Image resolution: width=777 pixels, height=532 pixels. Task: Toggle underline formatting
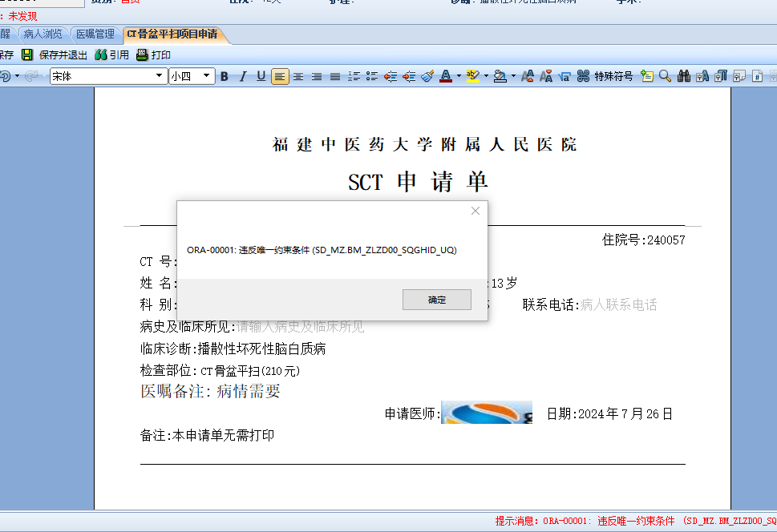coord(261,76)
